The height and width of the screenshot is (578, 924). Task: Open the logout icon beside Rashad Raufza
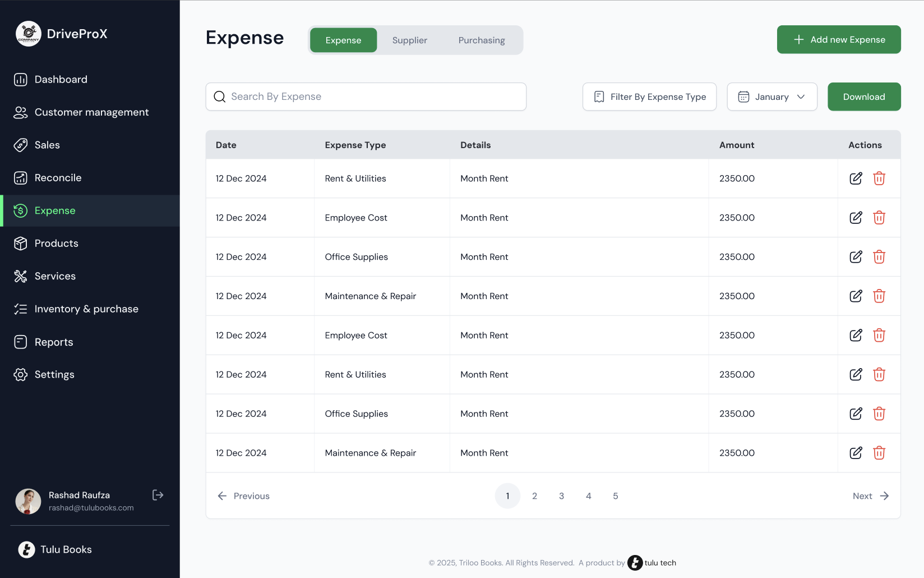[x=158, y=494]
